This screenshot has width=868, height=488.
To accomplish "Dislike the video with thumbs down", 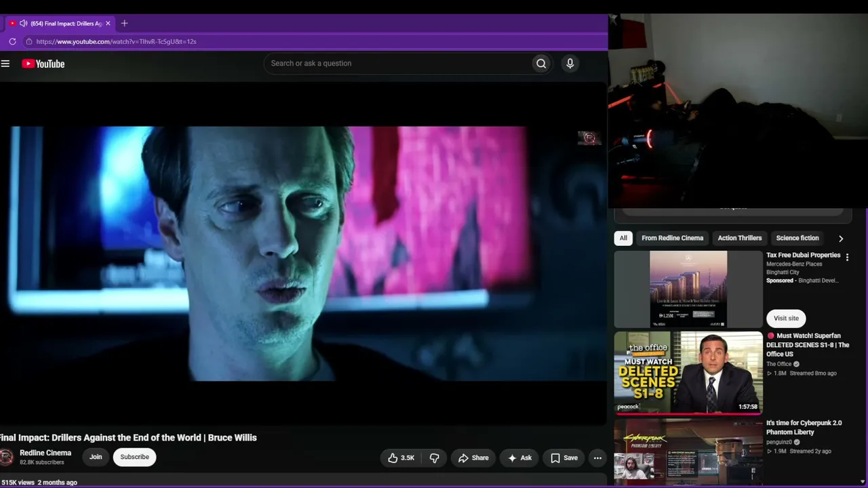I will tap(435, 458).
